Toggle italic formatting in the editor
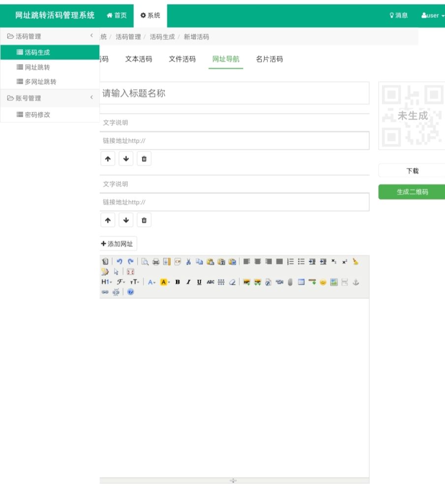 pyautogui.click(x=188, y=282)
